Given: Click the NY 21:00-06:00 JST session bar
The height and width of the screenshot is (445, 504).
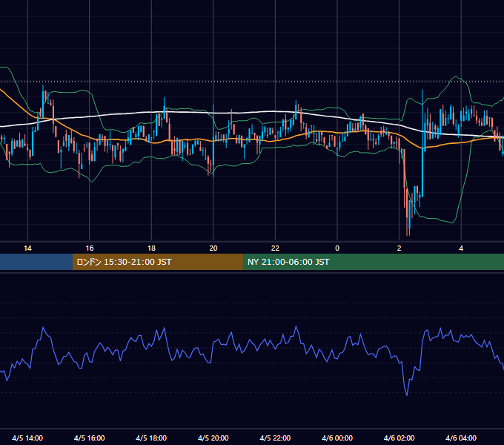Looking at the screenshot, I should (x=373, y=262).
